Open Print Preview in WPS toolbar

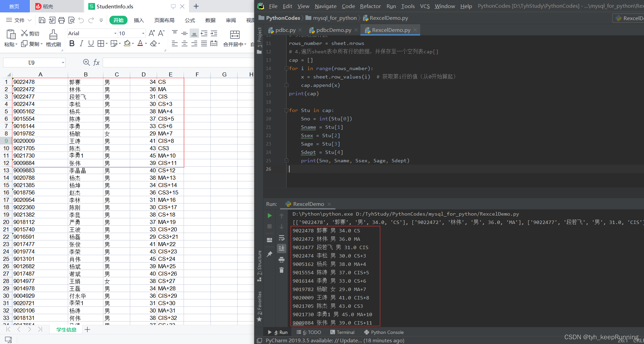(x=71, y=20)
